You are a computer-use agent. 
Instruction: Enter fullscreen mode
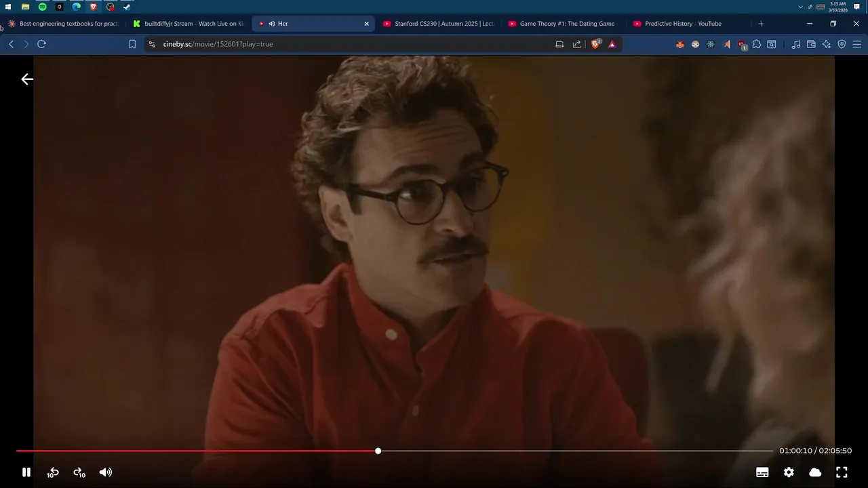pos(842,472)
